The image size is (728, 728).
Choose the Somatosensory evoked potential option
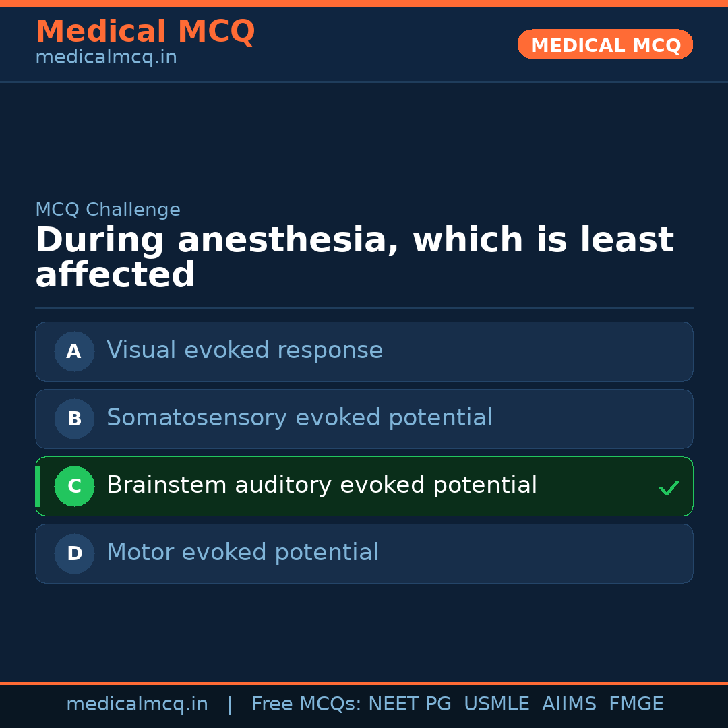(x=299, y=418)
